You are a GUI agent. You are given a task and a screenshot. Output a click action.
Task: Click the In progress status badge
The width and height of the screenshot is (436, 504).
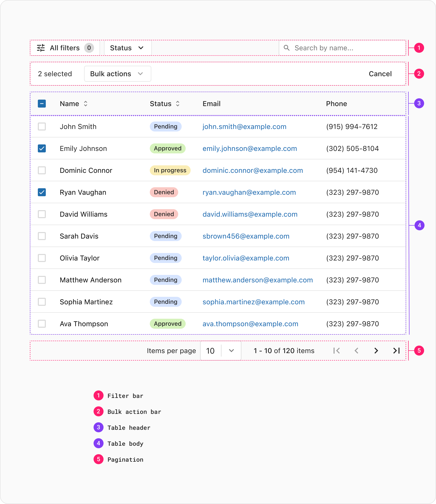(x=170, y=170)
